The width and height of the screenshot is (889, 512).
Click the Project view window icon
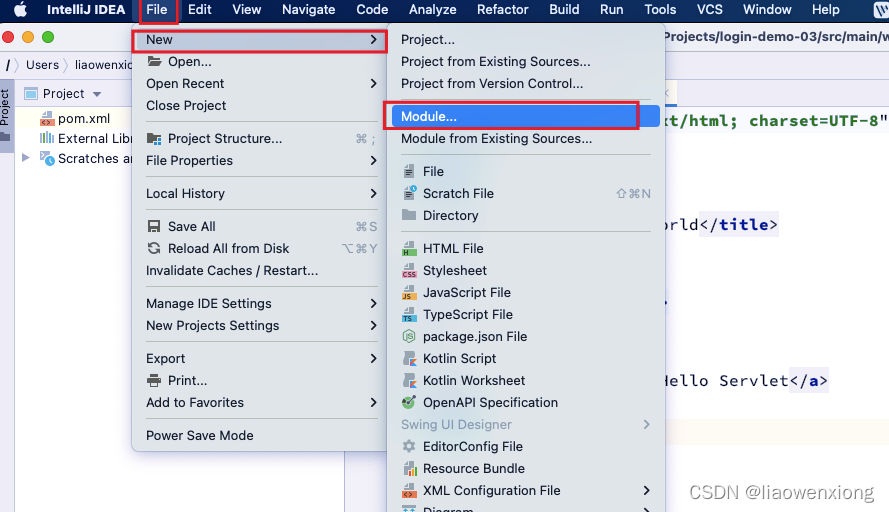coord(31,94)
